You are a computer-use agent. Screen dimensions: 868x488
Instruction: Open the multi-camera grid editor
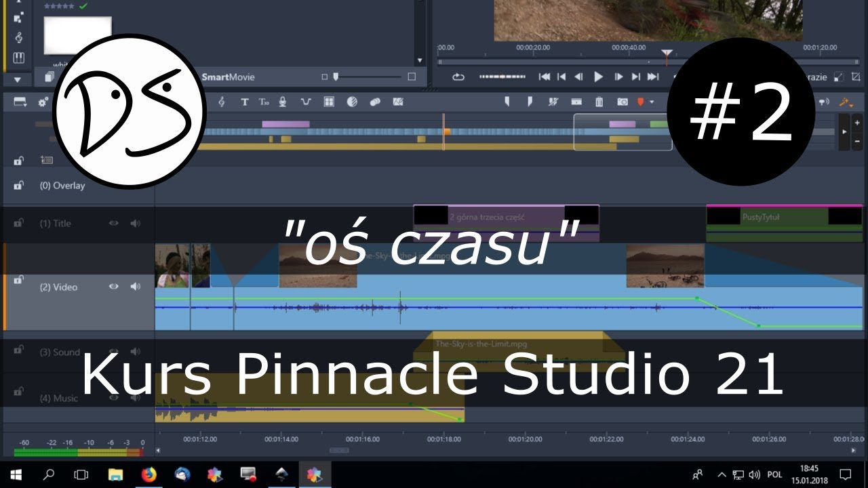[x=329, y=102]
